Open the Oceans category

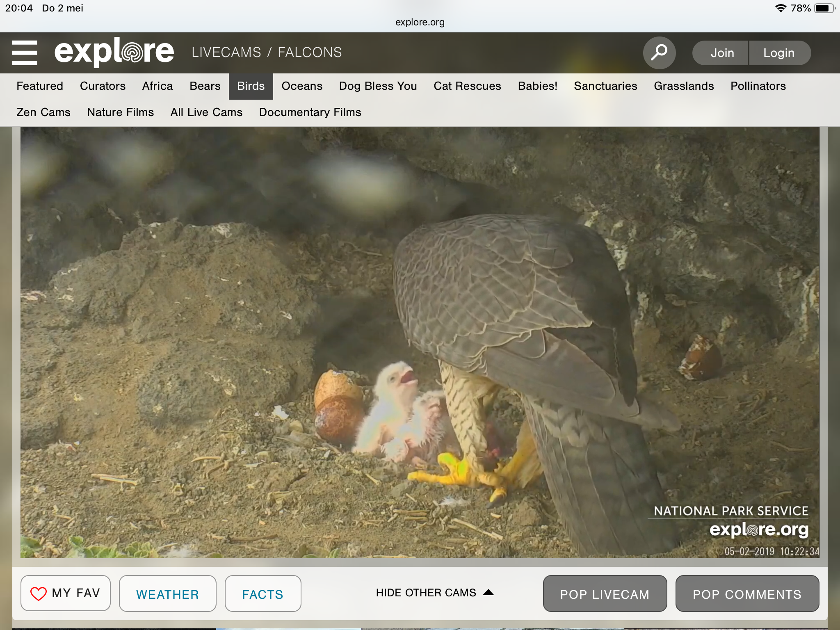(301, 86)
